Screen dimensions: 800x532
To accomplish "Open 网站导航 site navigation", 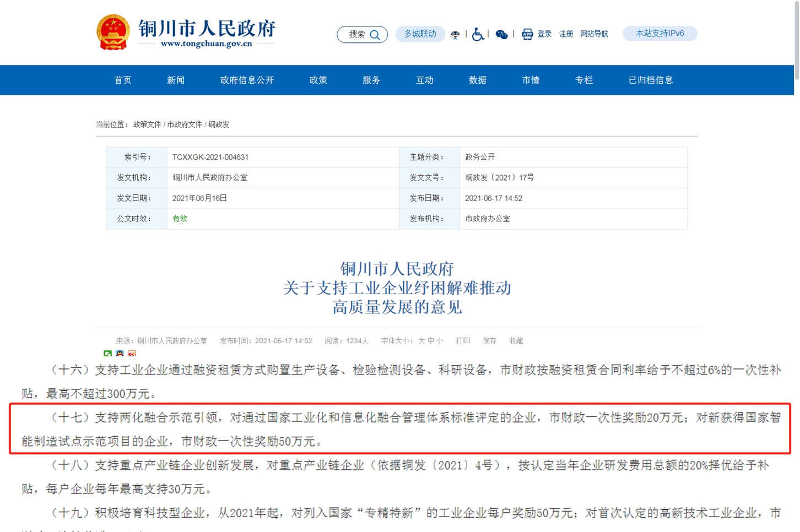I will tap(594, 34).
